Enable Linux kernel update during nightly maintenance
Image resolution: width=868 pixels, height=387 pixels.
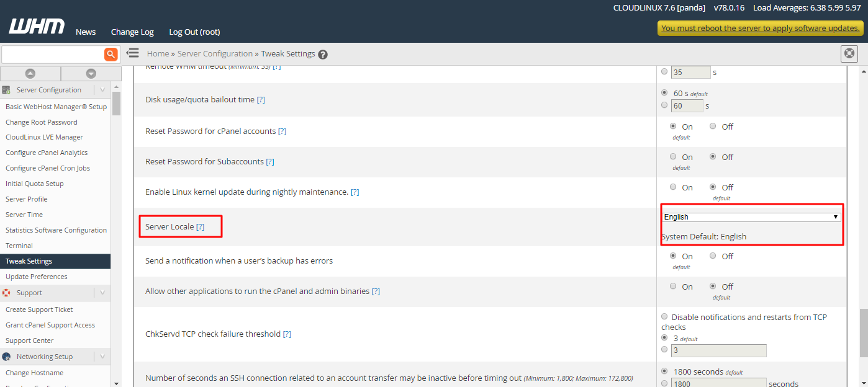pos(672,187)
